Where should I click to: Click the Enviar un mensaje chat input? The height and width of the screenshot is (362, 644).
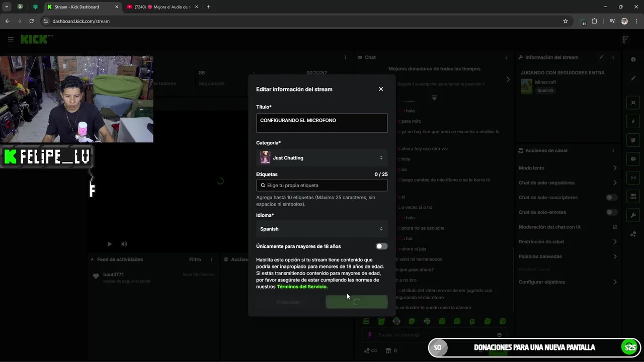click(434, 335)
